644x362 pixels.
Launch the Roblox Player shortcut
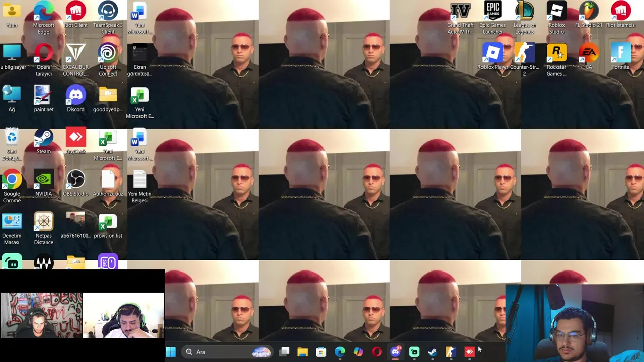[493, 57]
